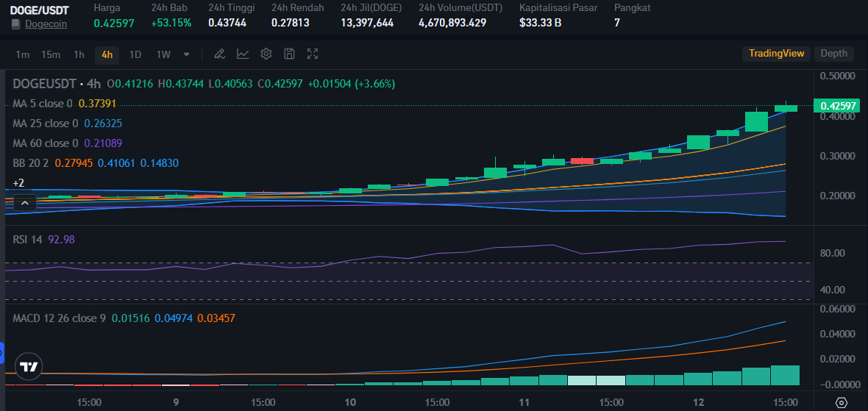The image size is (868, 411).
Task: Click the date label 10 on time axis
Action: 350,402
